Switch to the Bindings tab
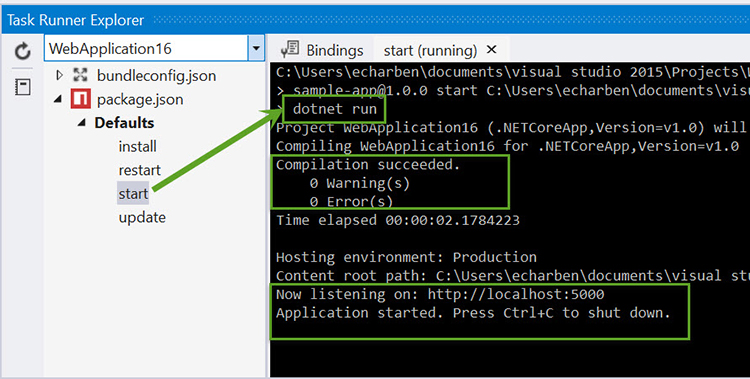The height and width of the screenshot is (379, 750). pyautogui.click(x=322, y=50)
